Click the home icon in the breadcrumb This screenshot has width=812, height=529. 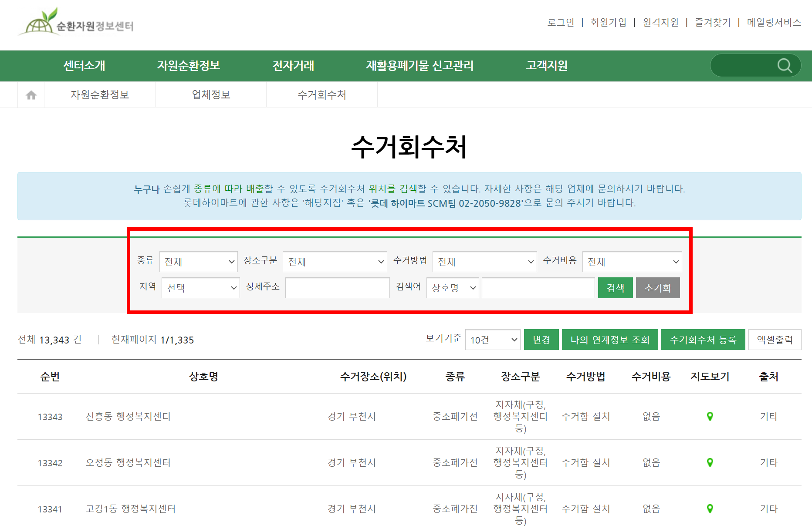coord(30,94)
